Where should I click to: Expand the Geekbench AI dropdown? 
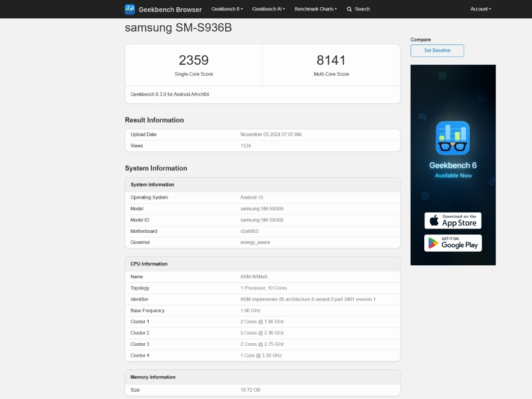coord(269,9)
